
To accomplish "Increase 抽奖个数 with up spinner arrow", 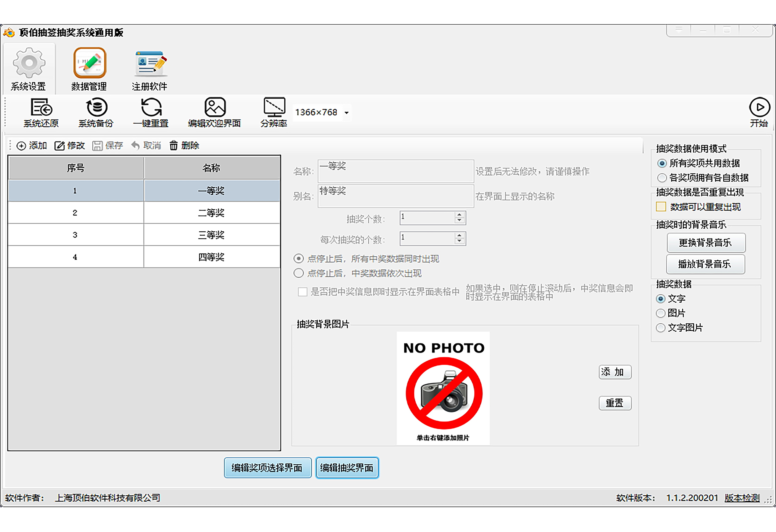I will (459, 215).
